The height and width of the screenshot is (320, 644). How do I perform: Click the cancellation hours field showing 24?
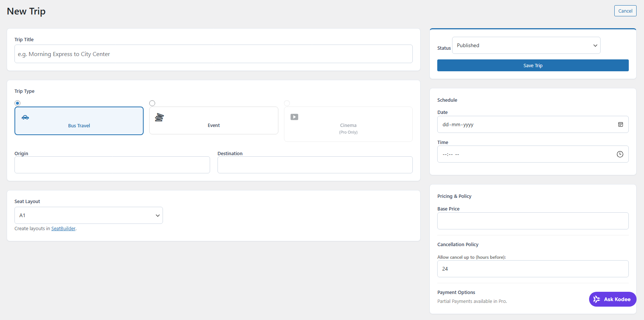tap(533, 269)
